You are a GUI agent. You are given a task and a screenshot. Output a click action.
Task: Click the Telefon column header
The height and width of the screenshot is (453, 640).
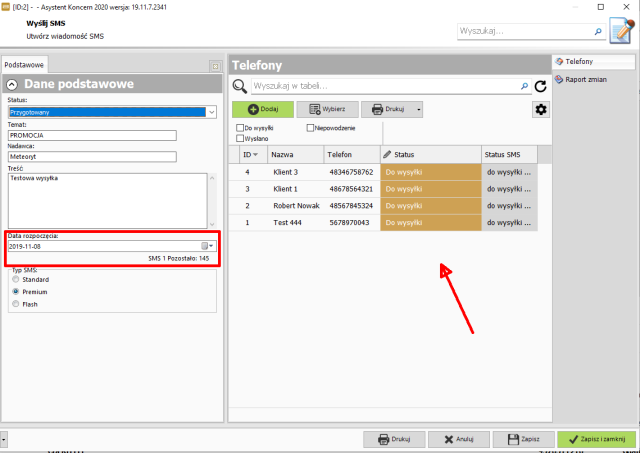click(352, 155)
